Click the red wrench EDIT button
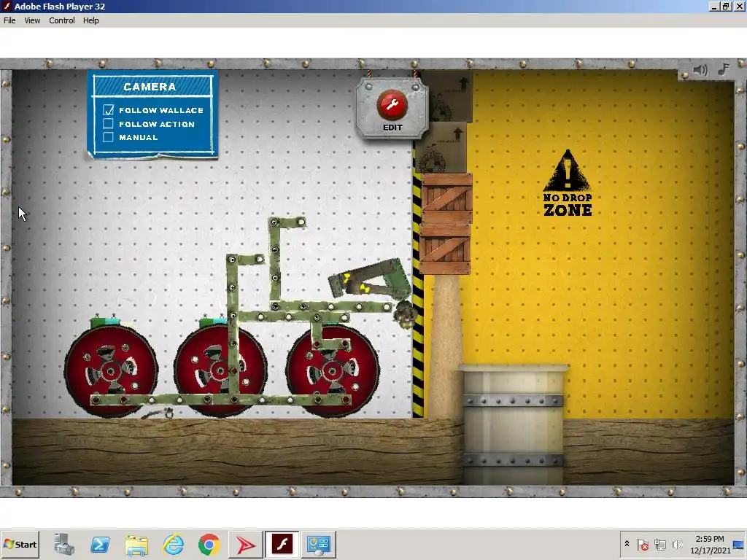 pyautogui.click(x=392, y=105)
